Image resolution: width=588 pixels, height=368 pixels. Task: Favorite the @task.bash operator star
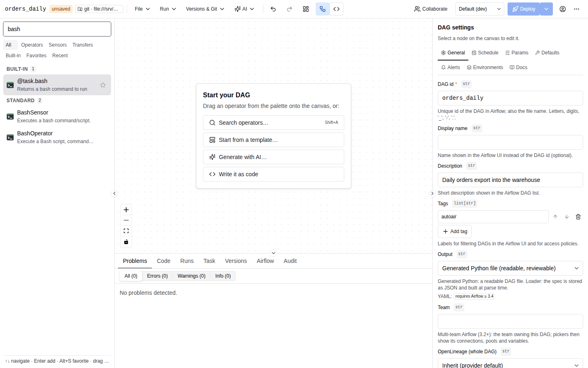coord(103,85)
